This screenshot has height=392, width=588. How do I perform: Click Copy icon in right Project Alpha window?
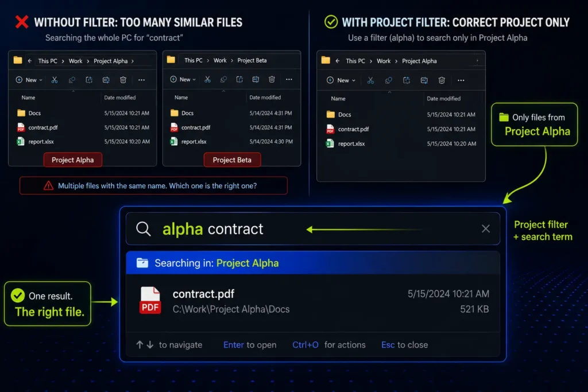point(389,80)
